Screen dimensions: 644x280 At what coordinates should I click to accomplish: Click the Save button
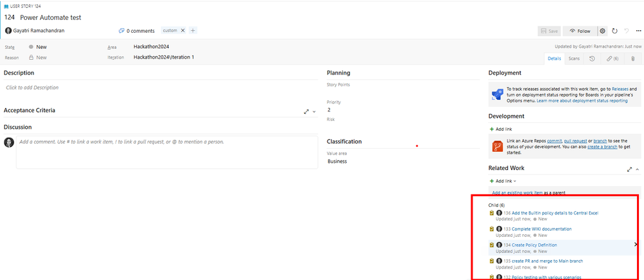click(549, 31)
